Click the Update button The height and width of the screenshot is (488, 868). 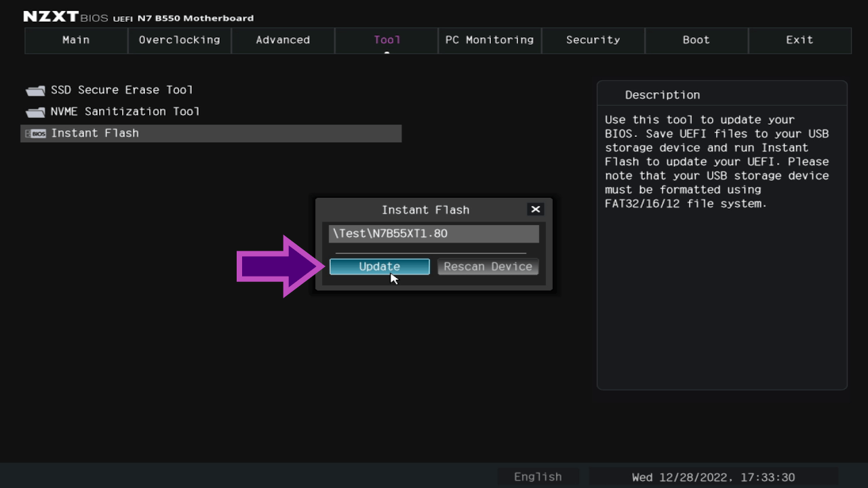(380, 266)
